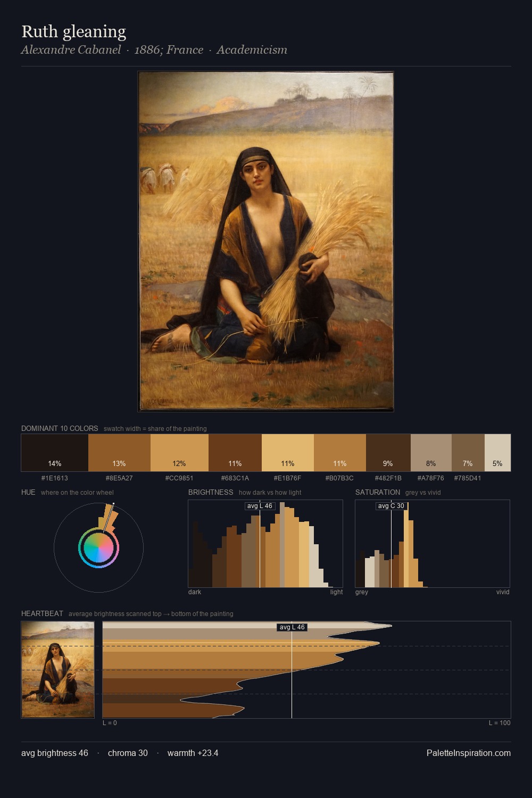The image size is (532, 798).
Task: Select the 11% swatch above #E1B76F
Action: click(x=288, y=453)
